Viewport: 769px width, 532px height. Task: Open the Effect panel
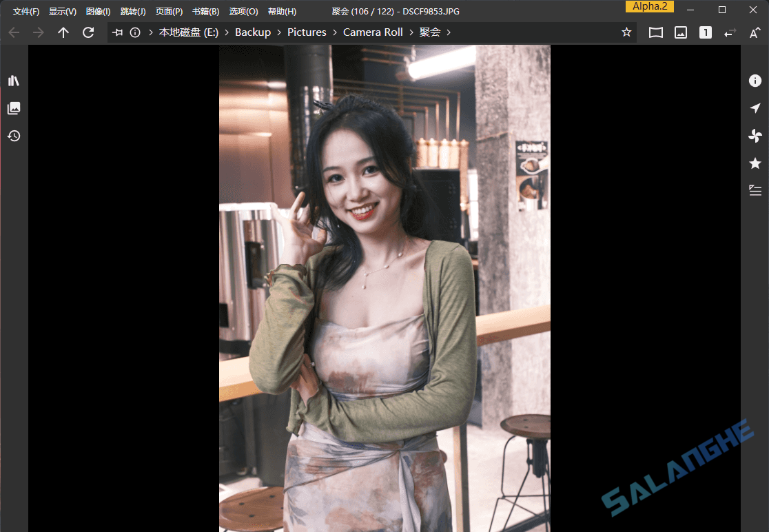pos(755,136)
